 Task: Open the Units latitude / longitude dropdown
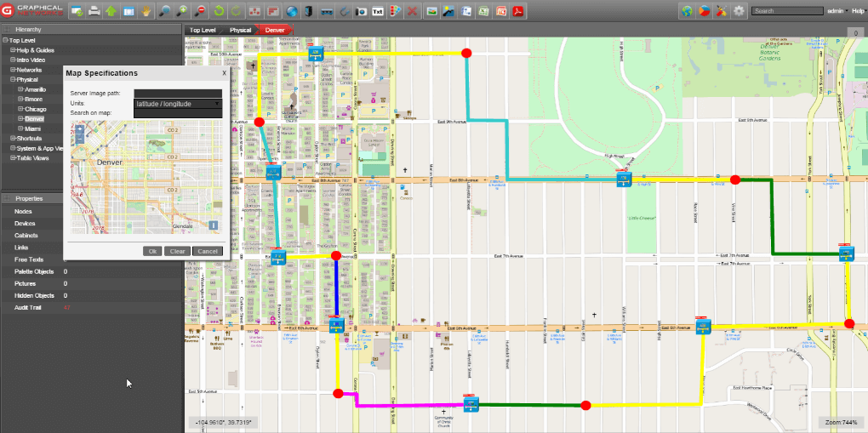(178, 104)
